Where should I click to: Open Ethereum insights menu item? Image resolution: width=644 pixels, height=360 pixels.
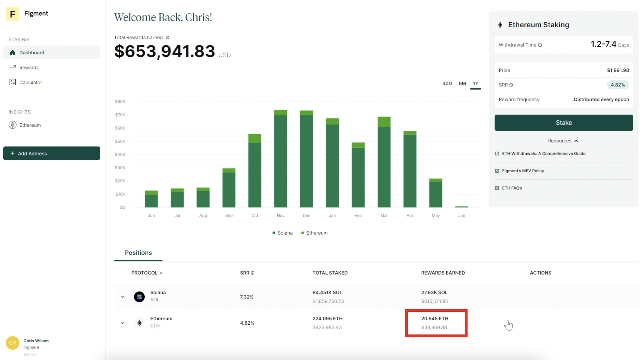pyautogui.click(x=52, y=125)
